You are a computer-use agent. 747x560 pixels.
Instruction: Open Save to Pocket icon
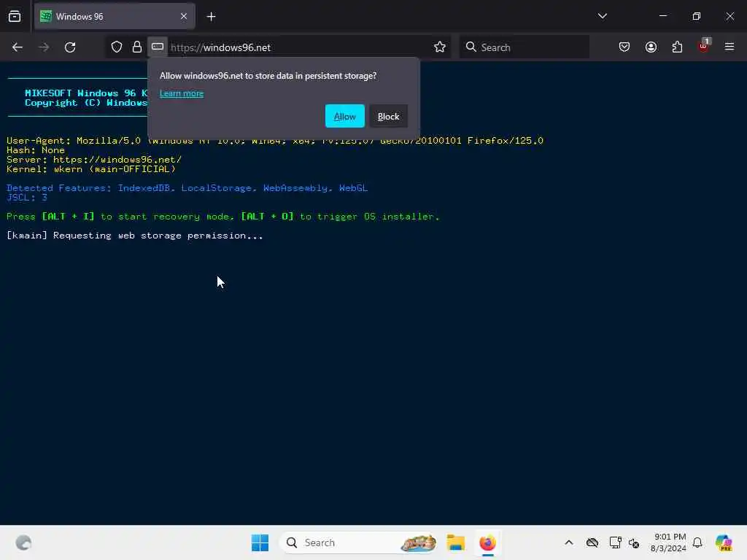[x=624, y=47]
